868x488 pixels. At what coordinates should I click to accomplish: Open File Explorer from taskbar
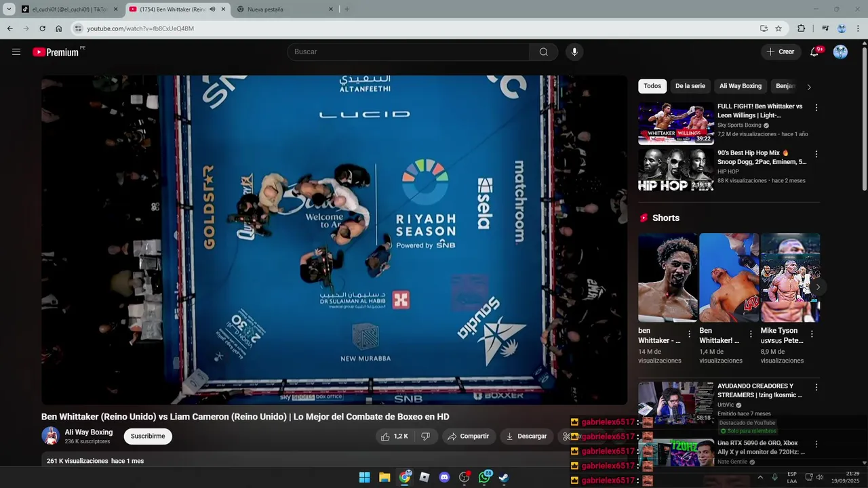click(384, 477)
